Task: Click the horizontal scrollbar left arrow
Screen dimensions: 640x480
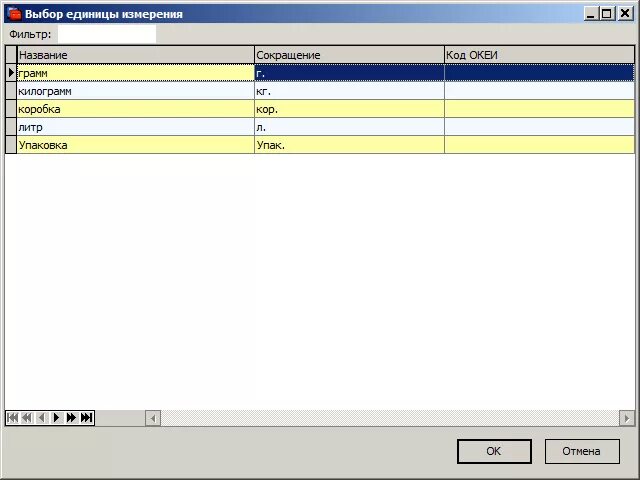Action: point(153,418)
